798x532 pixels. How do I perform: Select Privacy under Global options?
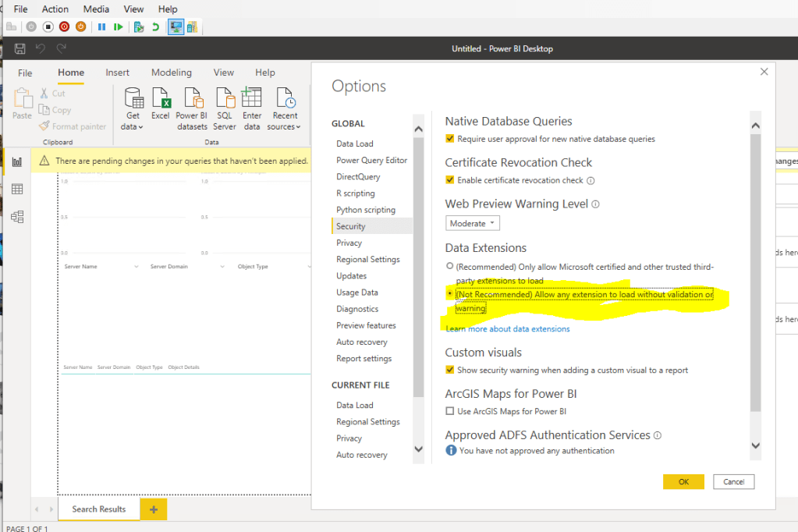coord(349,243)
